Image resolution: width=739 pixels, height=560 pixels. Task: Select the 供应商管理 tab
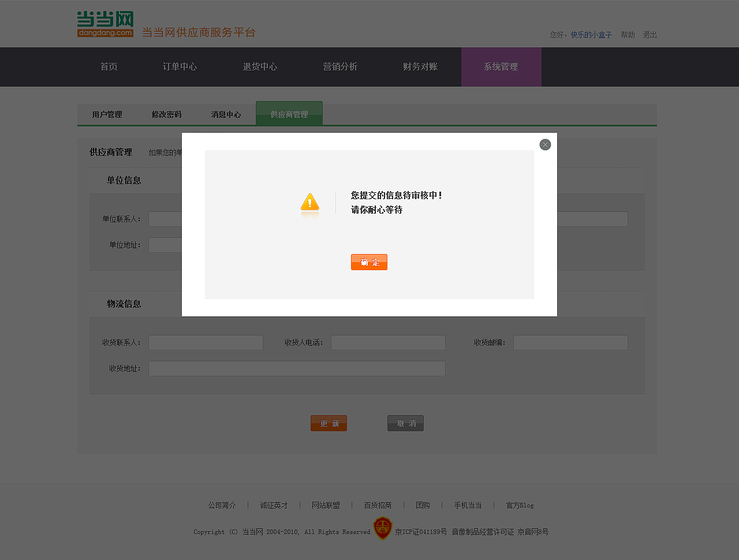289,114
